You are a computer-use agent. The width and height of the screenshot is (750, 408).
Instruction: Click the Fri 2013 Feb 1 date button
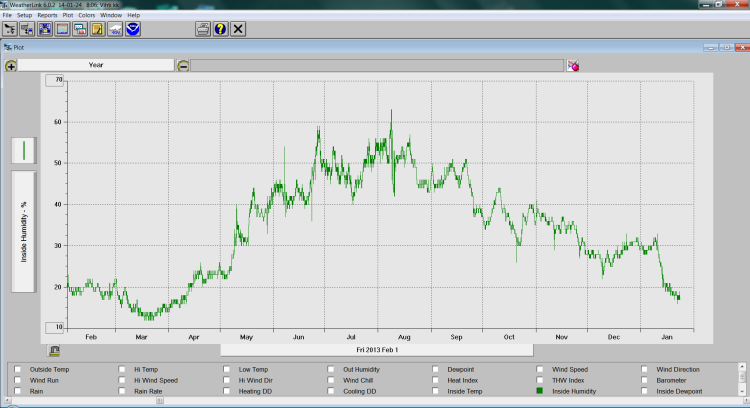coord(376,351)
